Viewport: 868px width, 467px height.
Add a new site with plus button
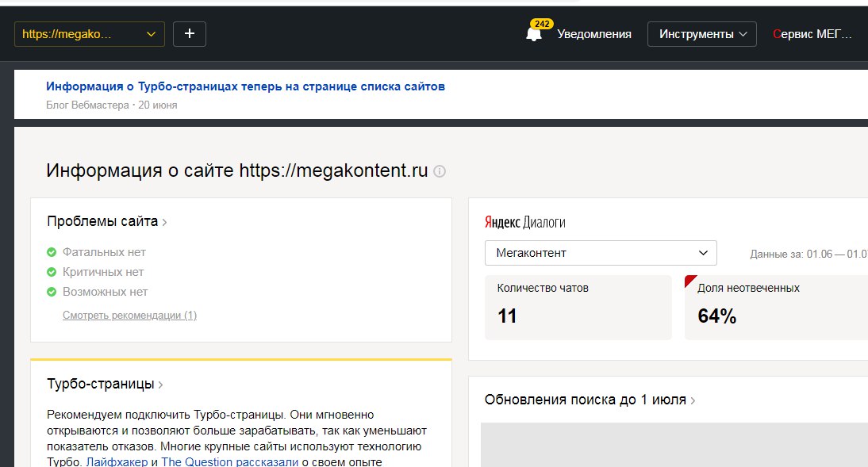click(x=190, y=34)
